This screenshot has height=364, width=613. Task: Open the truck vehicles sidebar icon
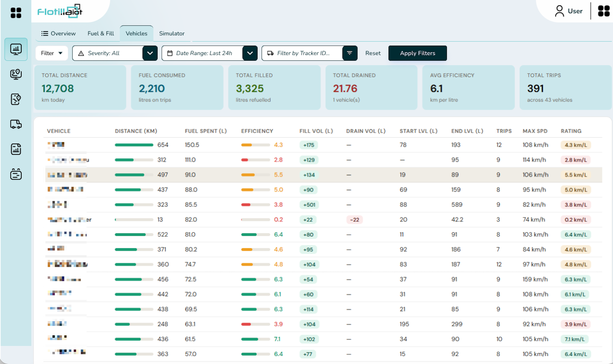click(16, 124)
